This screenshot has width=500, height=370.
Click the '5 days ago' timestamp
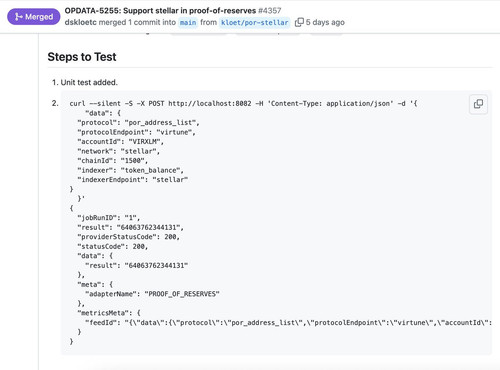point(325,22)
